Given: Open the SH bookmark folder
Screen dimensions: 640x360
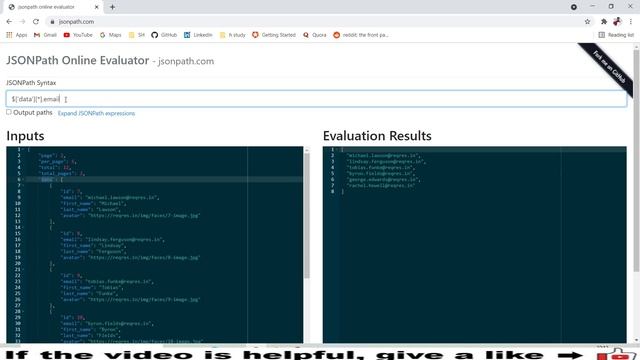Looking at the screenshot, I should coord(137,35).
